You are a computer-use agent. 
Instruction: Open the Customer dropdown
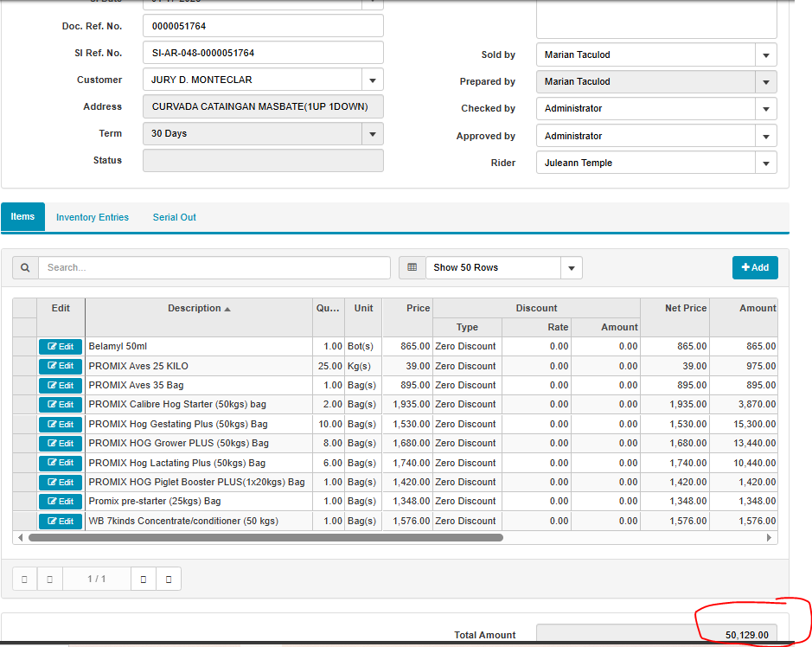coord(372,80)
